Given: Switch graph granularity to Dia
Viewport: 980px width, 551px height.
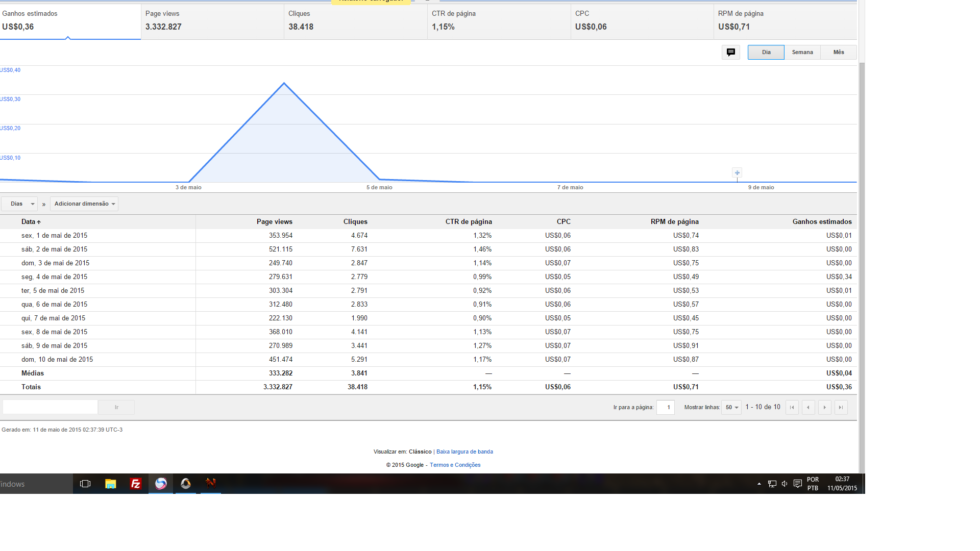Looking at the screenshot, I should tap(766, 52).
